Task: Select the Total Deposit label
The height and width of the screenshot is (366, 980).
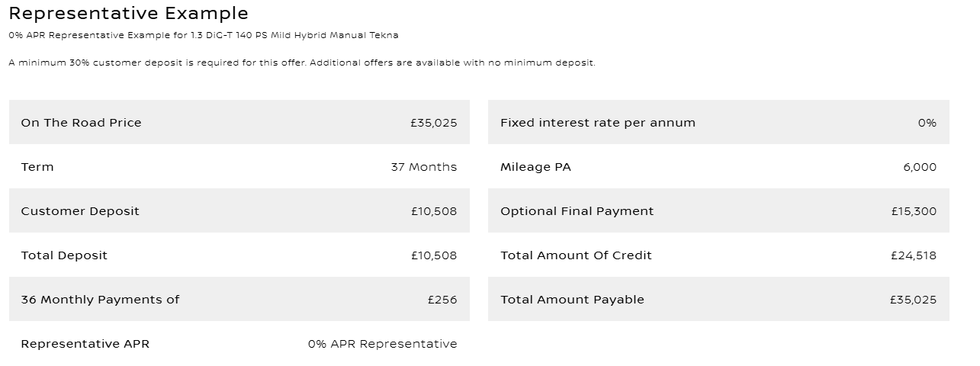Action: pos(64,255)
